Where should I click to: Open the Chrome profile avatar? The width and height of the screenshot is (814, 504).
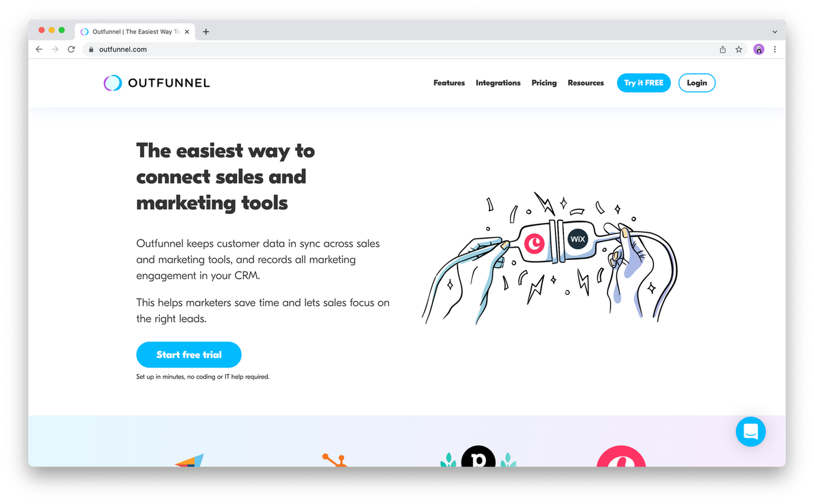pos(758,49)
